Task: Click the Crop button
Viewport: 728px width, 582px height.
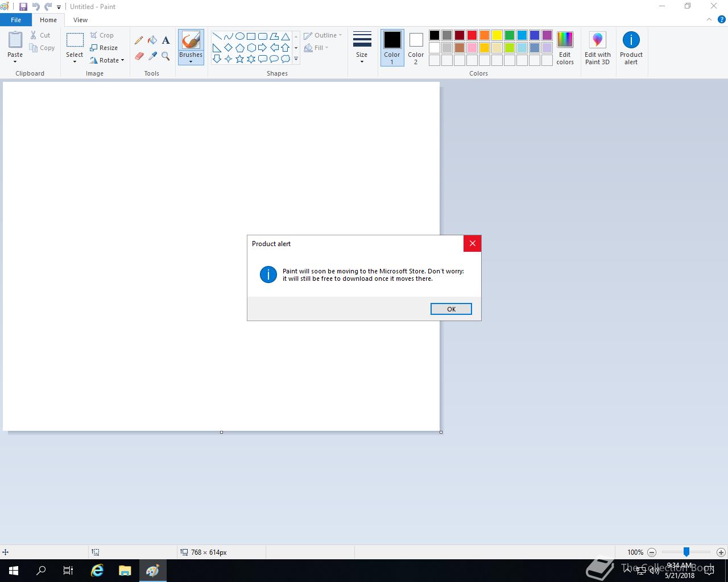Action: tap(102, 35)
